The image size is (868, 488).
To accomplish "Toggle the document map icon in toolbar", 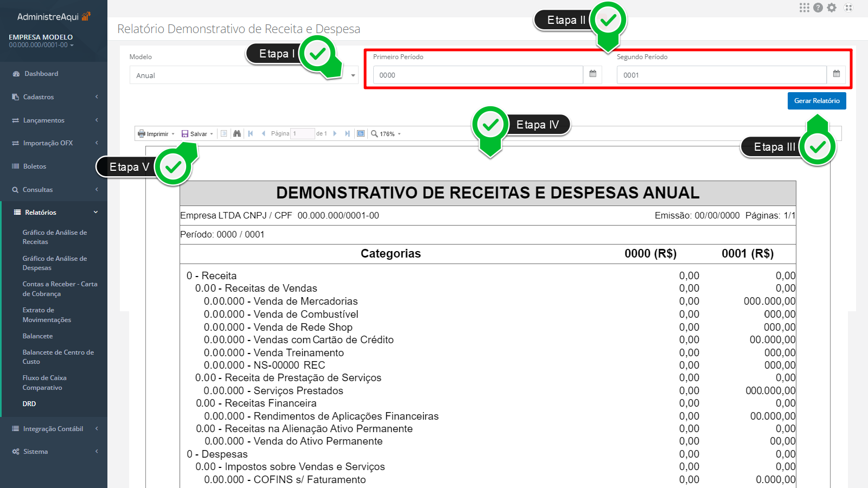I will point(224,133).
